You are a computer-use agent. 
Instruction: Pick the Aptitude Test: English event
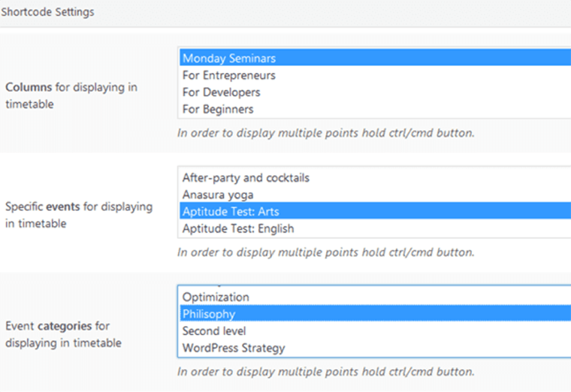238,228
